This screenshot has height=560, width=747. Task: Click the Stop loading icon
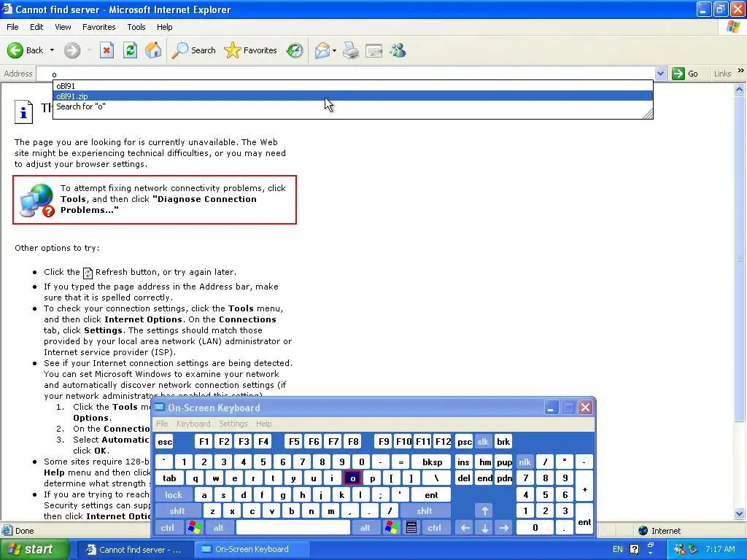pos(107,50)
